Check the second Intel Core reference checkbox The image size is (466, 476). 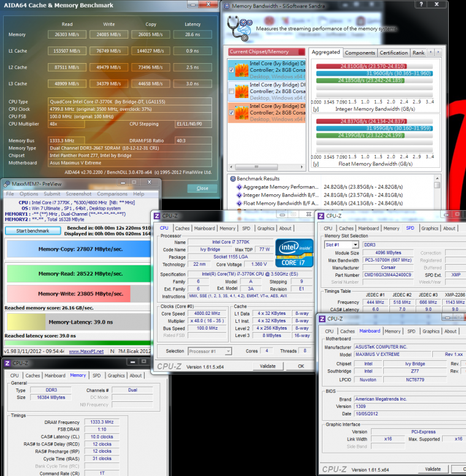pyautogui.click(x=231, y=91)
